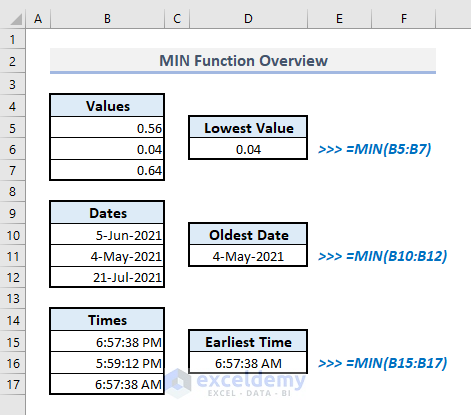Select row 2 header
Viewport: 471px width, 415px height.
tap(13, 62)
